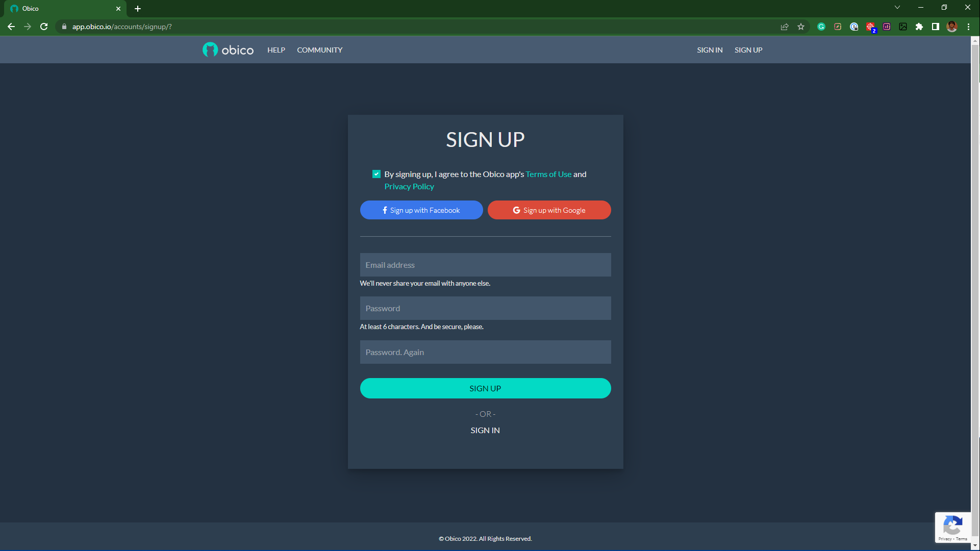Click the reCAPTCHA badge
Viewport: 980px width, 551px height.
[x=952, y=528]
